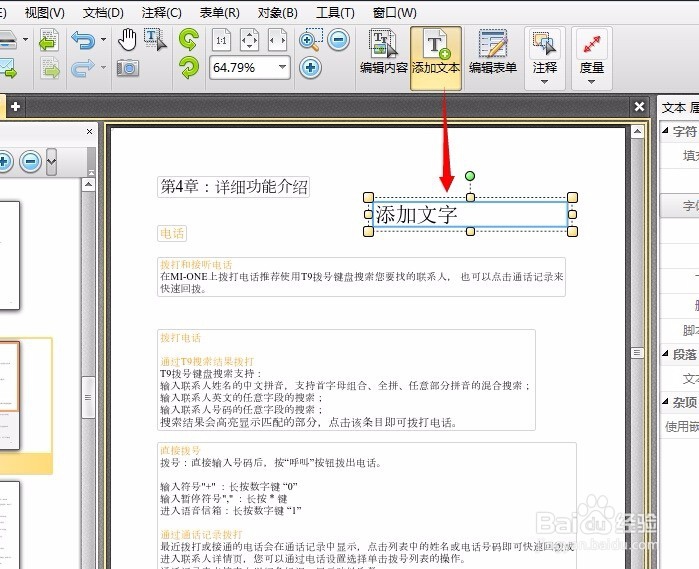Image resolution: width=699 pixels, height=569 pixels.
Task: Zoom in thumbnails in side panel
Action: pyautogui.click(x=4, y=161)
